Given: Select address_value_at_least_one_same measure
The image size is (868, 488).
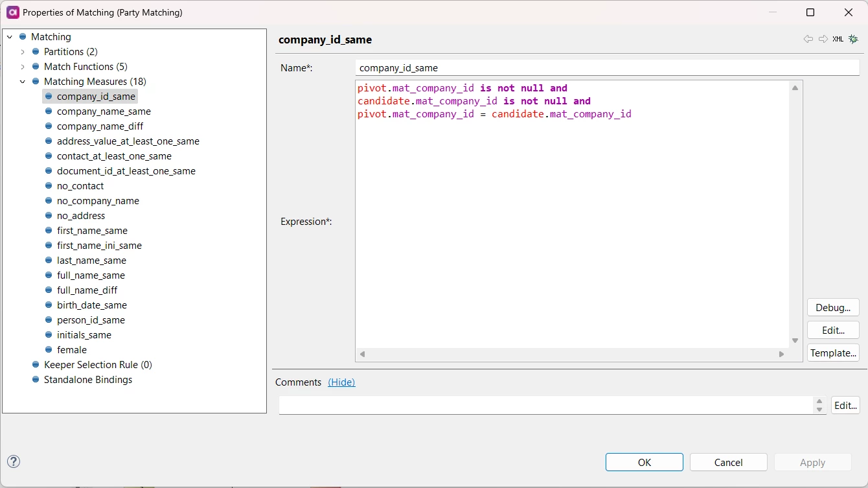Looking at the screenshot, I should [x=128, y=141].
